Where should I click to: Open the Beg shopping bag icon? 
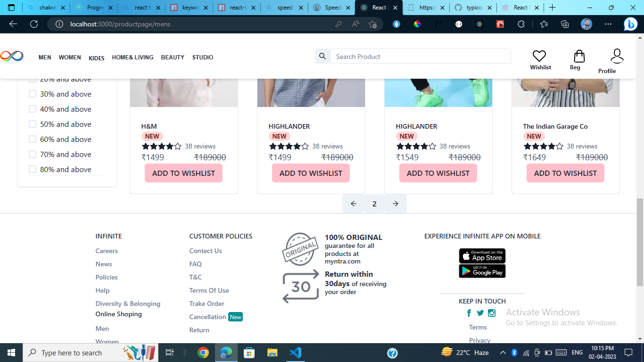click(x=579, y=56)
